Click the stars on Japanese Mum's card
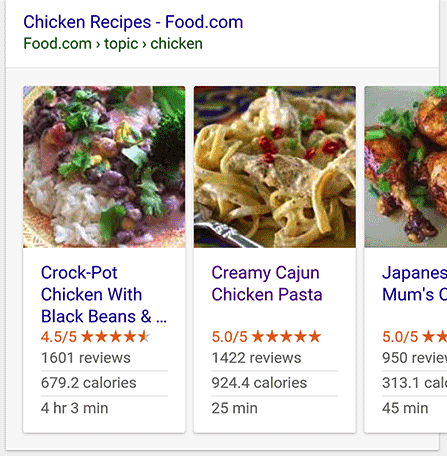This screenshot has width=447, height=456. pyautogui.click(x=435, y=337)
